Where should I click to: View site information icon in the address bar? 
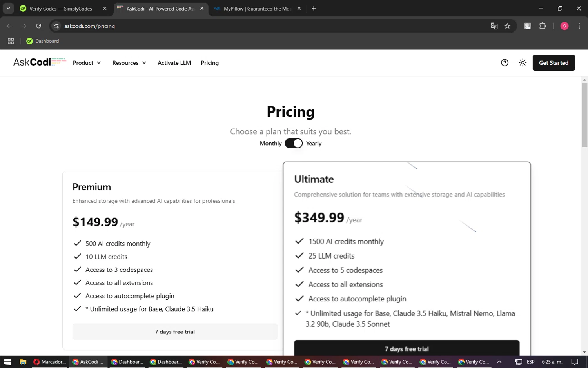(x=56, y=26)
